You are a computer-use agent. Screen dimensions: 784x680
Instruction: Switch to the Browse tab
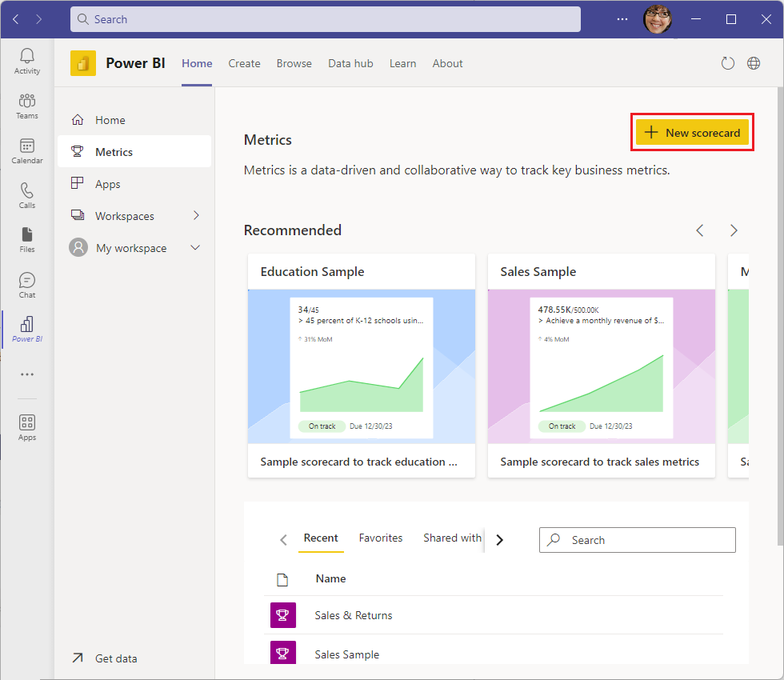point(294,63)
